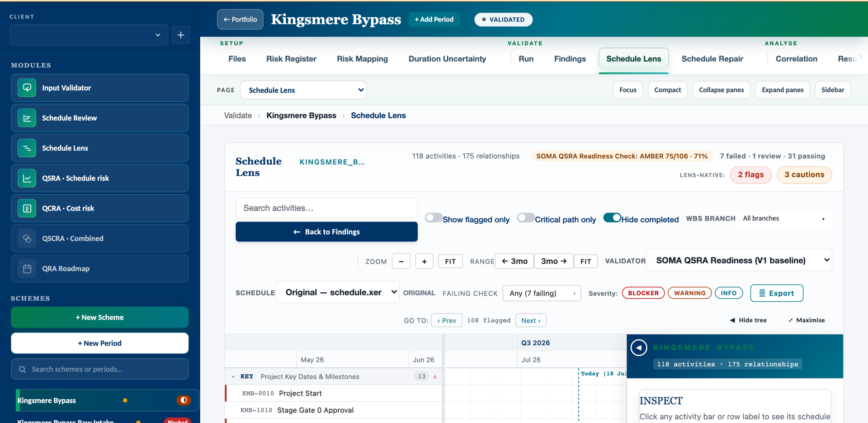Open the QRA Roadmap calendar icon
The image size is (868, 423).
click(x=27, y=268)
